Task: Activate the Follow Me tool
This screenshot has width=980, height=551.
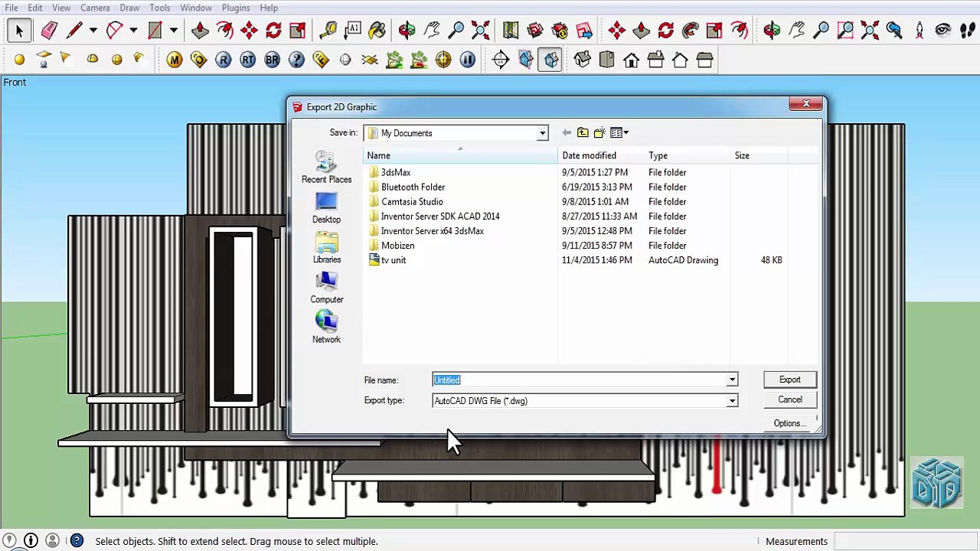Action: (x=690, y=31)
